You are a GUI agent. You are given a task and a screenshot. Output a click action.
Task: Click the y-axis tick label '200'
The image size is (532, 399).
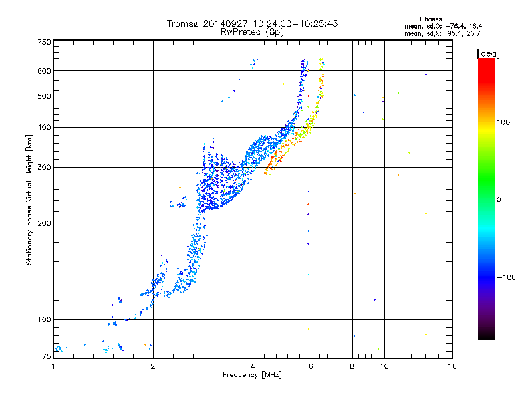coord(45,223)
